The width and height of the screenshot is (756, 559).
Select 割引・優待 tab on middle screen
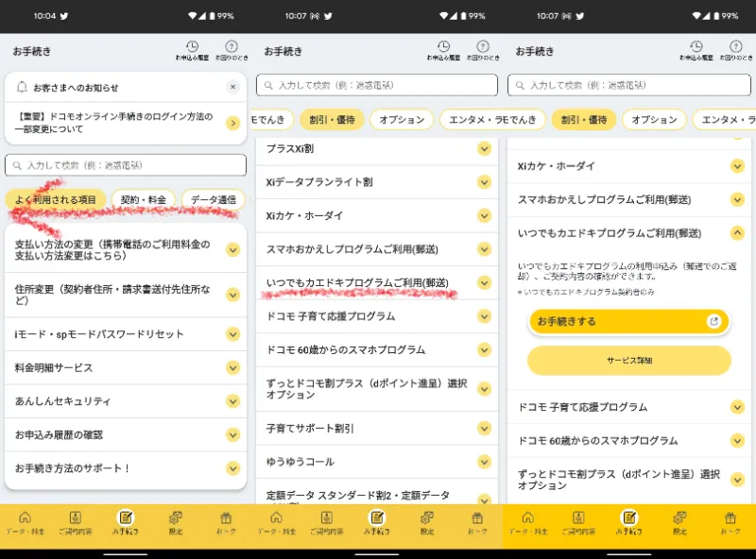[x=332, y=120]
